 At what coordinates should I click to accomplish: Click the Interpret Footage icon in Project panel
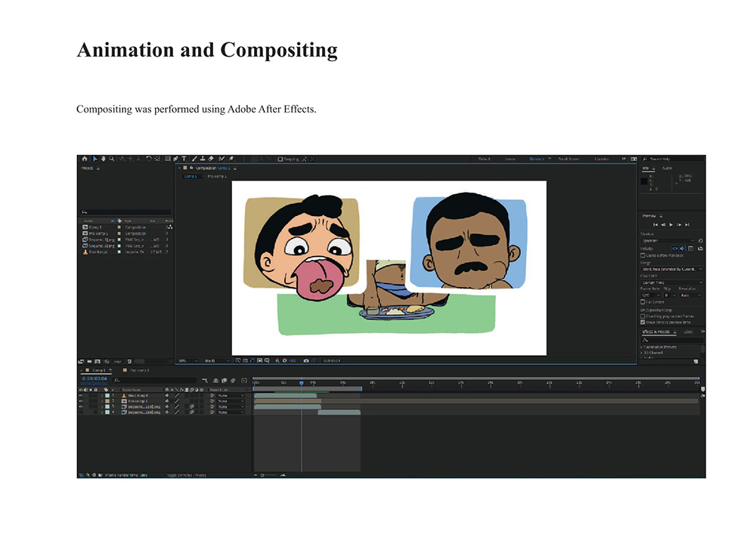[x=81, y=361]
